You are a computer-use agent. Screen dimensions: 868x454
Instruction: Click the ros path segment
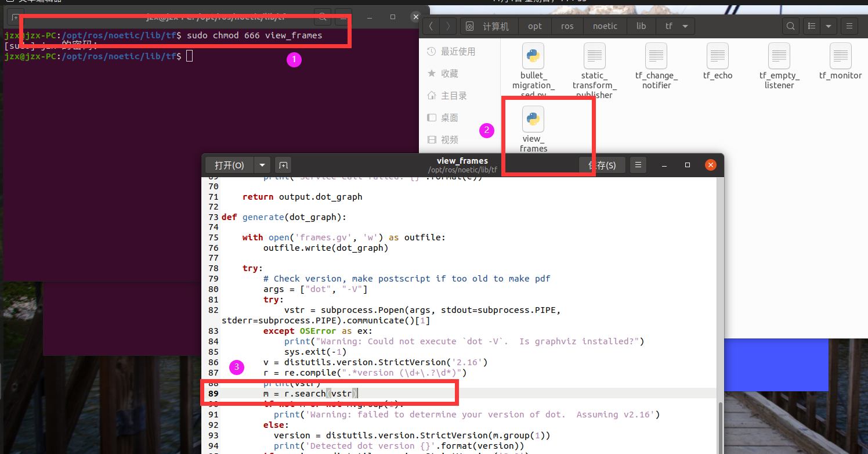pos(567,26)
